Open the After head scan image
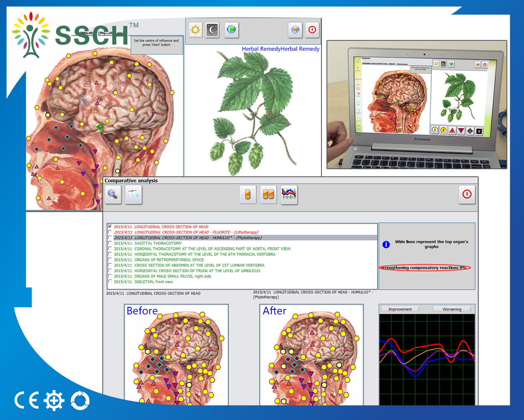The image size is (524, 420). (311, 355)
